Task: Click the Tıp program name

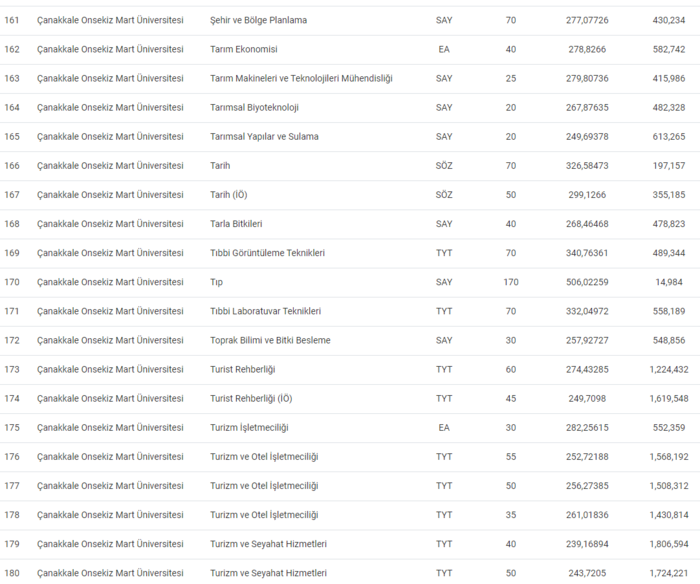Action: click(x=218, y=282)
